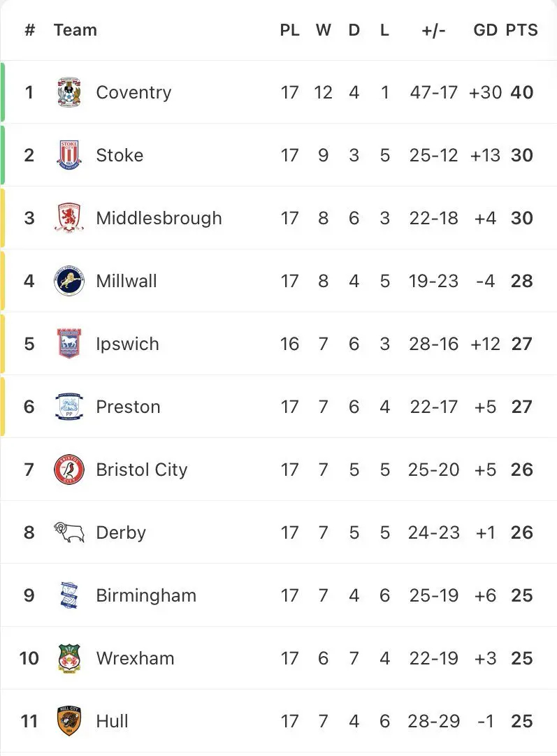Image resolution: width=557 pixels, height=756 pixels.
Task: Click the Derby ram logo
Action: click(x=69, y=532)
